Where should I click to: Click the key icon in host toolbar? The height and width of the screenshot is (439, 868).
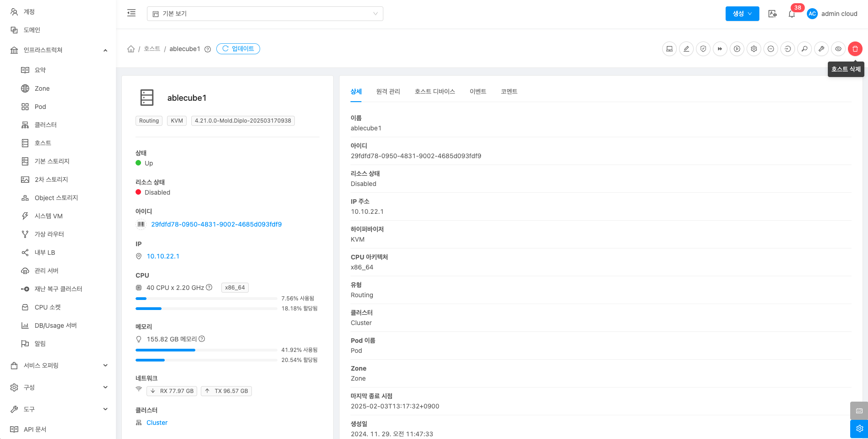point(805,49)
